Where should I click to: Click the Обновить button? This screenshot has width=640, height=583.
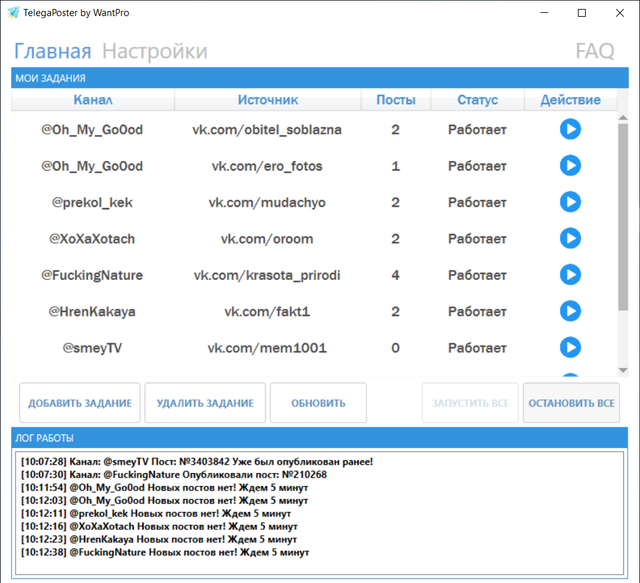[x=318, y=403]
